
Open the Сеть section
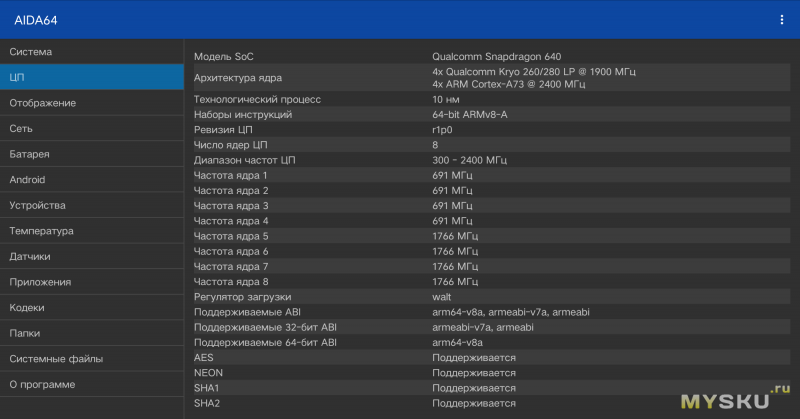(92, 128)
